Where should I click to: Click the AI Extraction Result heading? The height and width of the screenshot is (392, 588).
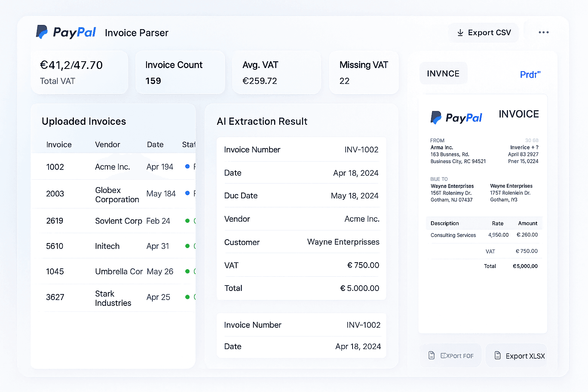pos(262,121)
